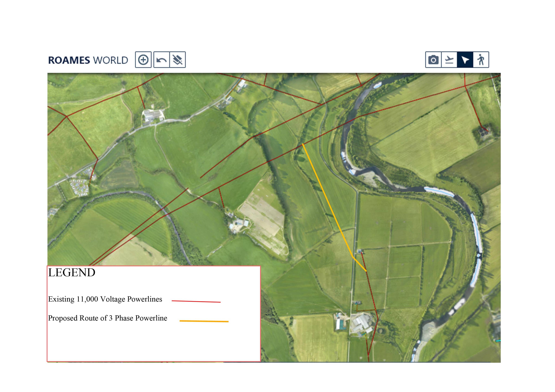Click the orange line sample in legend
Image resolution: width=555 pixels, height=392 pixels.
point(204,321)
